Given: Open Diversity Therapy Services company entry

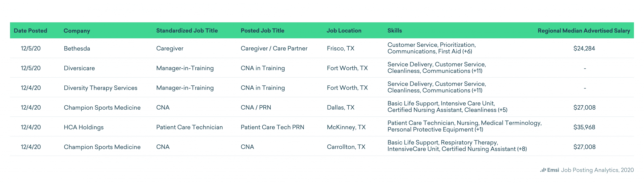Looking at the screenshot, I should pyautogui.click(x=100, y=88).
